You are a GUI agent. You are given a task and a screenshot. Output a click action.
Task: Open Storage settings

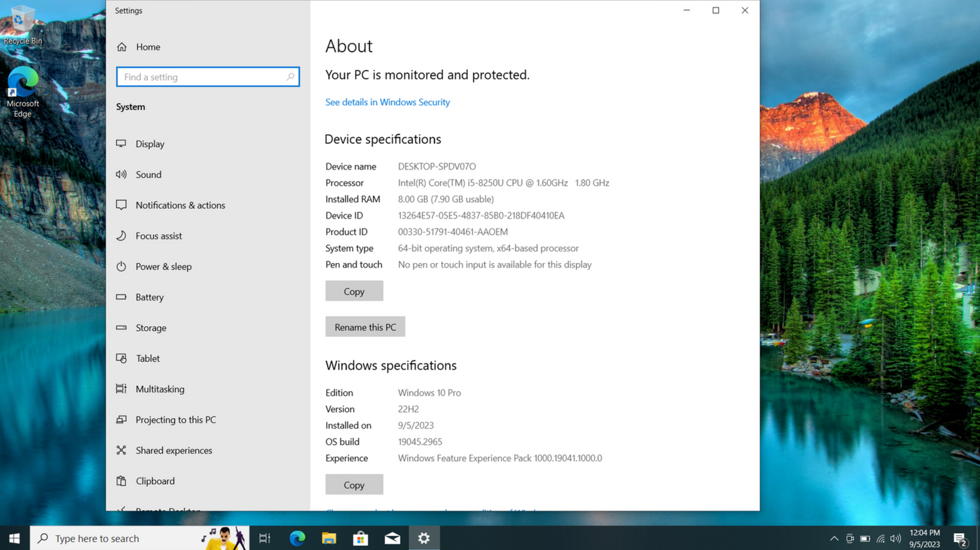point(151,328)
